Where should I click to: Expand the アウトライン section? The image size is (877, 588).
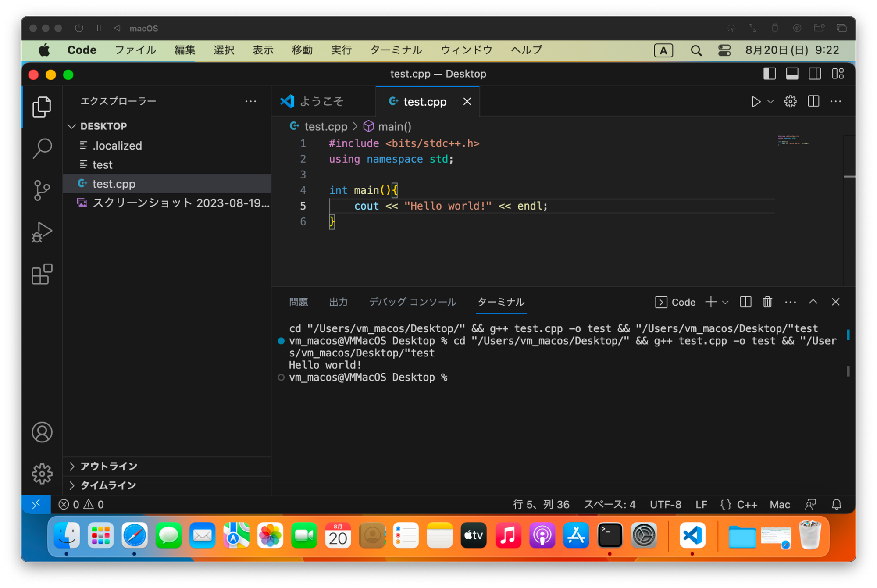pyautogui.click(x=108, y=466)
